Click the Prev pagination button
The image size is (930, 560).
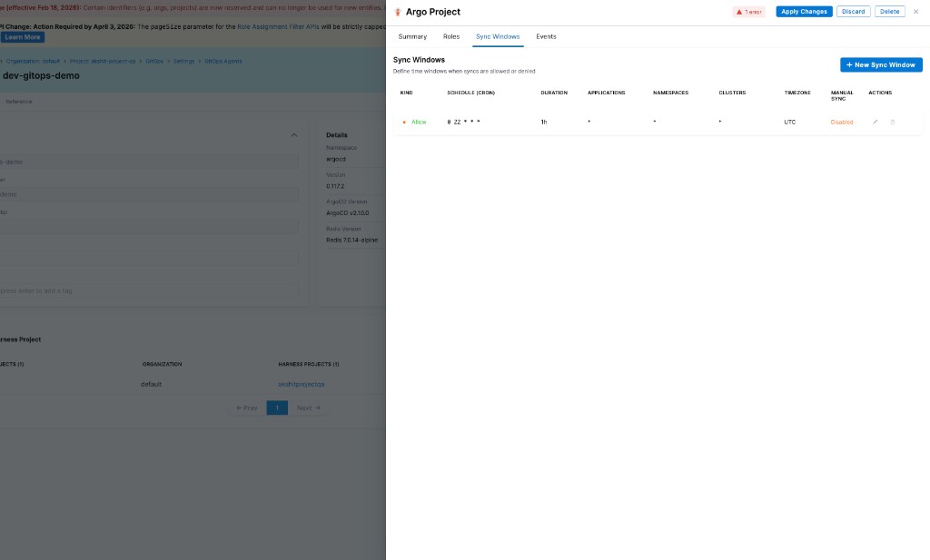pyautogui.click(x=247, y=408)
